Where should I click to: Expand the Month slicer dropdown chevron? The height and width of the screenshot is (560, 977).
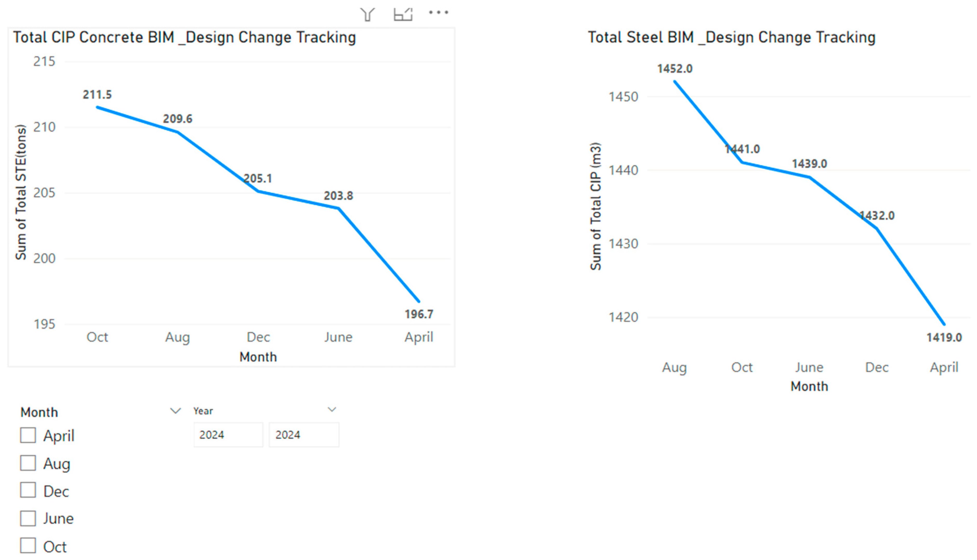176,411
